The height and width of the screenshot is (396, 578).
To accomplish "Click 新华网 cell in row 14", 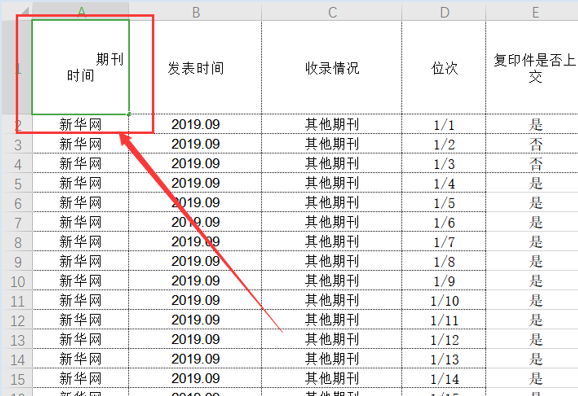I will click(80, 359).
